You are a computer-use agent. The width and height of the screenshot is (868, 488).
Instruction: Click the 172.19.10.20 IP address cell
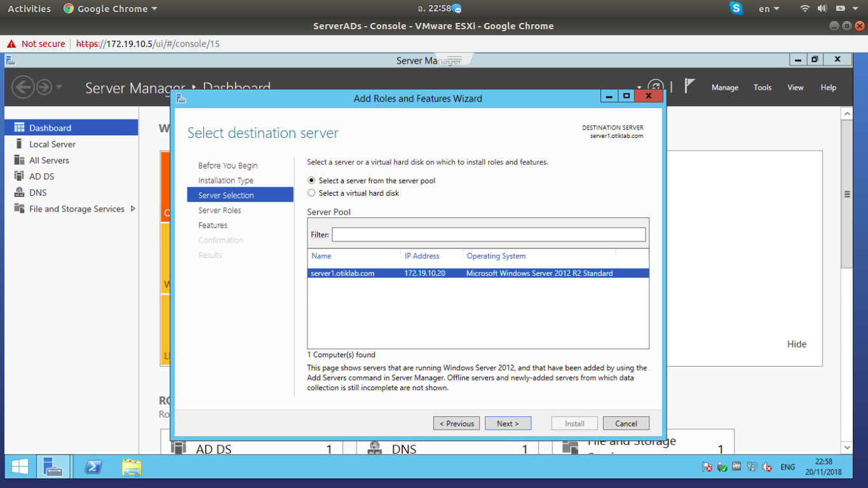(x=424, y=273)
